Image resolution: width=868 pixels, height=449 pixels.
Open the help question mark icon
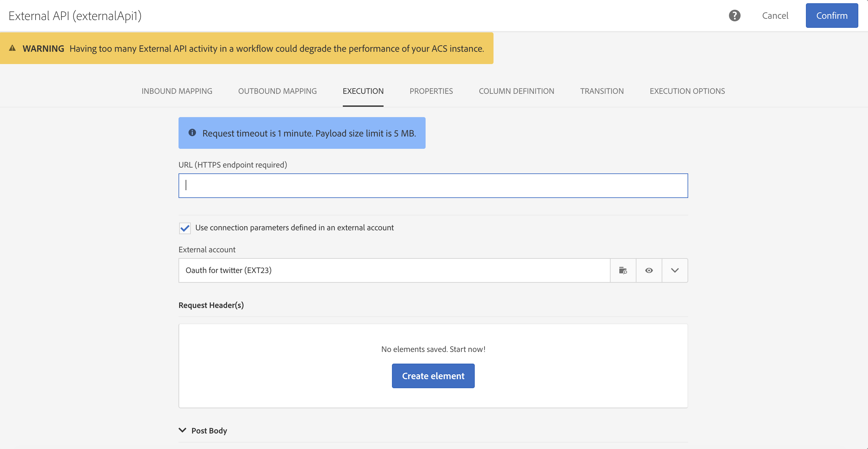pos(734,16)
